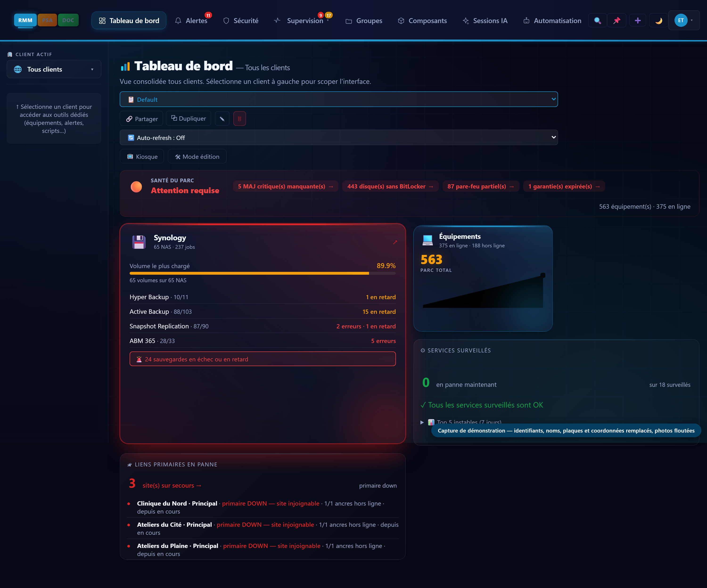Click the Tableau de bord bar-chart icon

click(125, 66)
